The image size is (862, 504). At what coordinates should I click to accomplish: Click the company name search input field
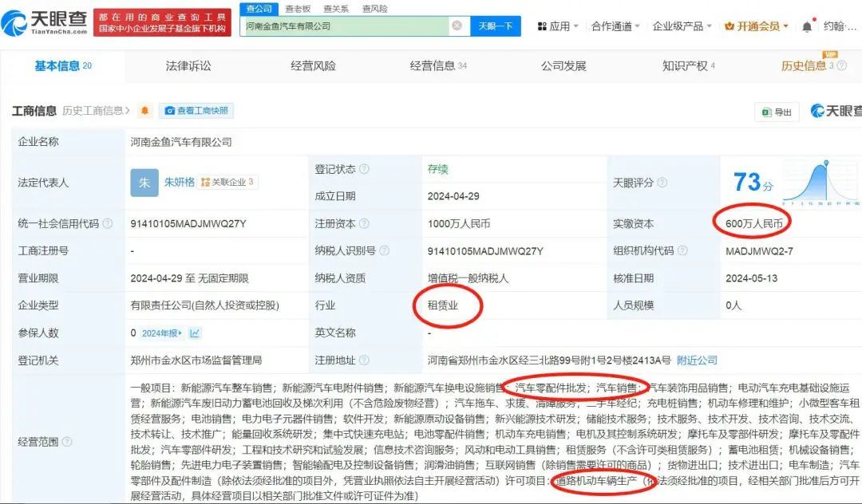(345, 26)
